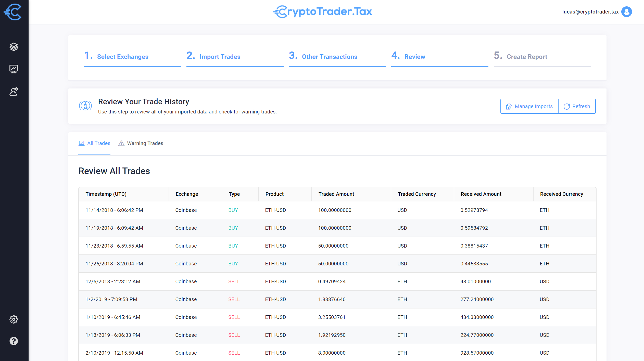The height and width of the screenshot is (361, 644).
Task: Switch to the All Trades tab
Action: point(94,143)
